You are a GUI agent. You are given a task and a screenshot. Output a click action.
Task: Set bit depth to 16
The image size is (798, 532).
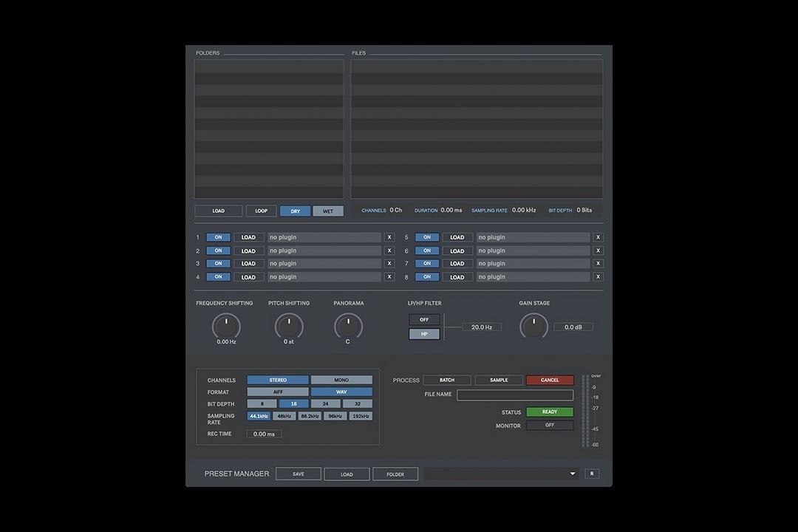tap(293, 403)
